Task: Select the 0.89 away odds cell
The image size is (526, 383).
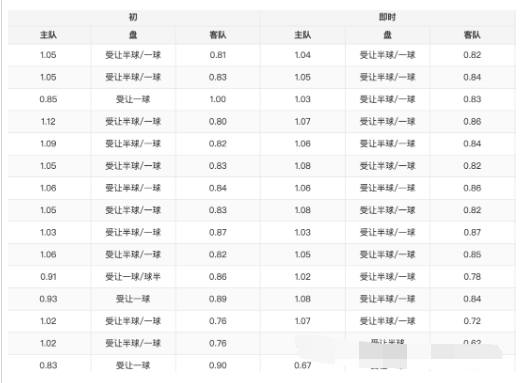Action: tap(218, 299)
